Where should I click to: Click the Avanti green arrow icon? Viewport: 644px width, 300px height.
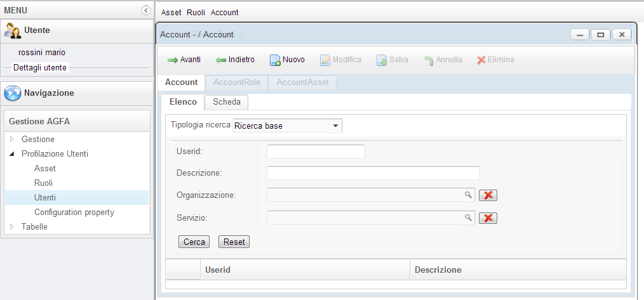tap(172, 60)
